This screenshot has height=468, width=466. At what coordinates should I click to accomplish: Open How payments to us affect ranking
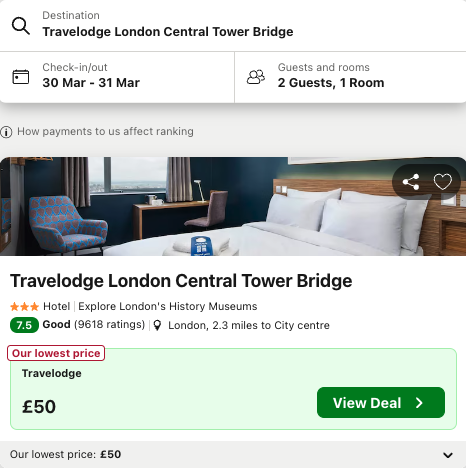105,131
